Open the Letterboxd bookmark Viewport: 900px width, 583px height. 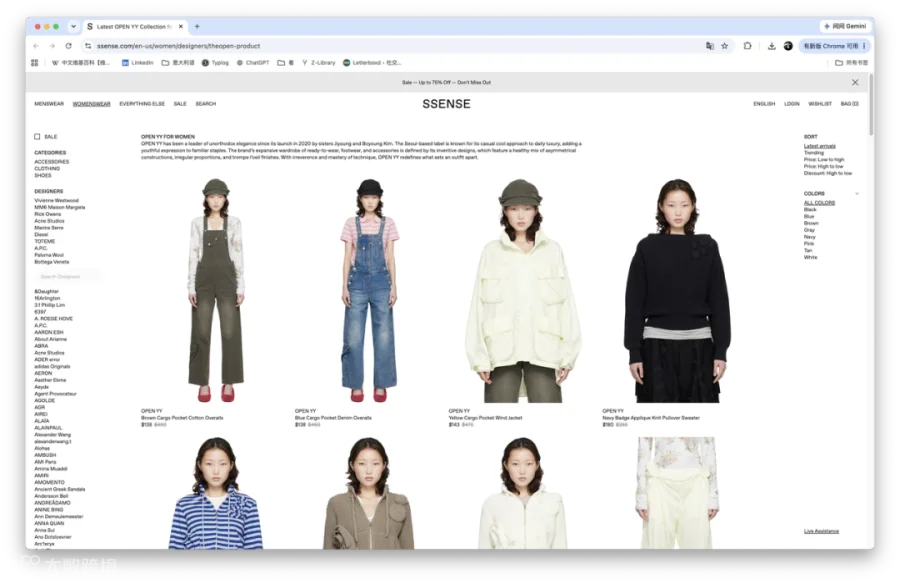point(372,63)
